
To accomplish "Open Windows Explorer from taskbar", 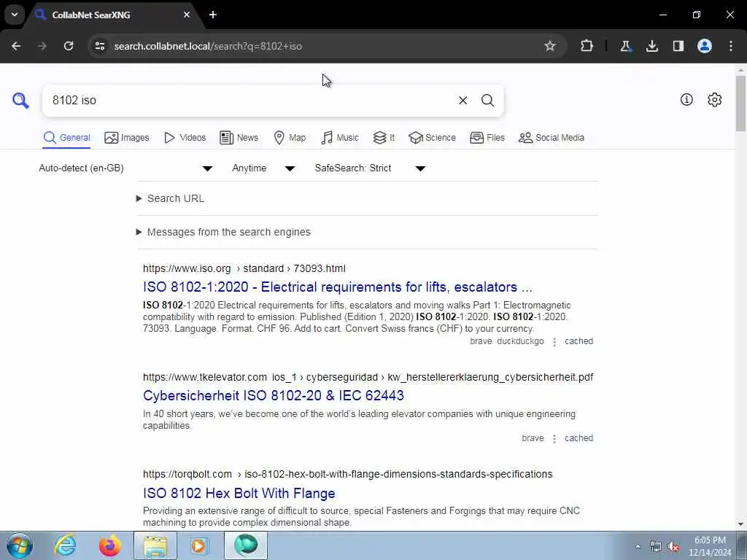I will coord(155,545).
